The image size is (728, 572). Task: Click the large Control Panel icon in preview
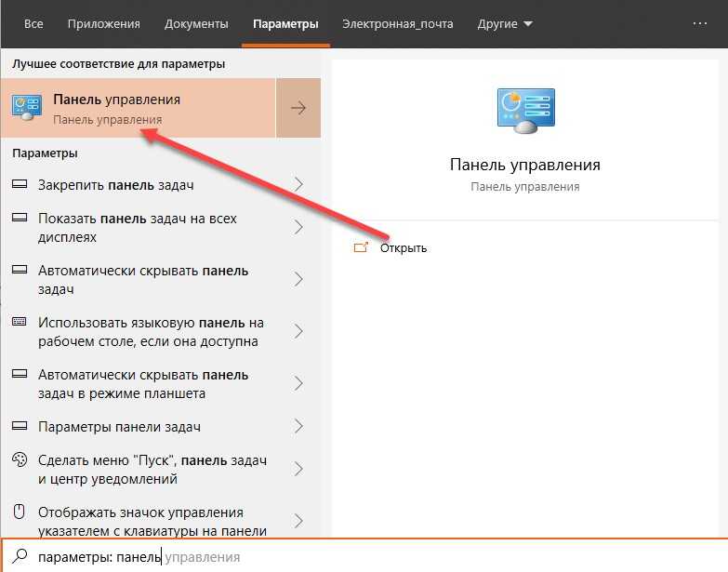(525, 111)
